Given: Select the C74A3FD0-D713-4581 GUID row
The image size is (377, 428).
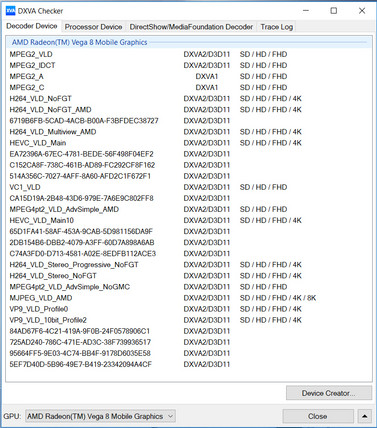Looking at the screenshot, I should [x=189, y=254].
